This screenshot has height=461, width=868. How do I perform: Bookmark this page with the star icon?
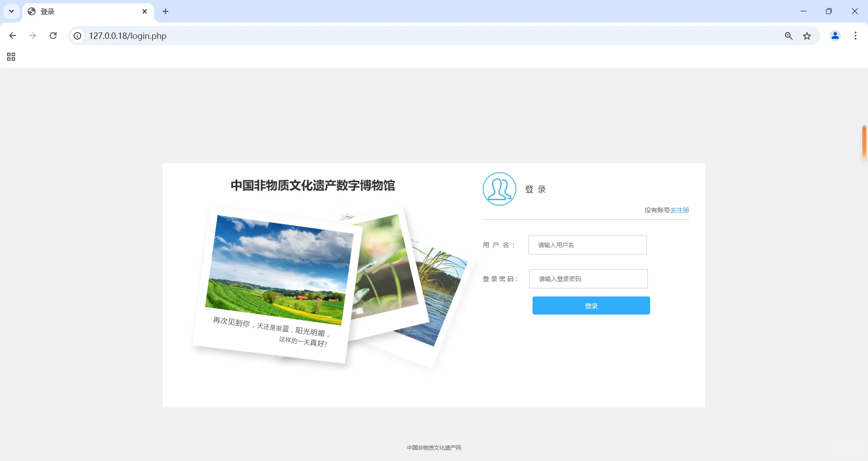807,36
